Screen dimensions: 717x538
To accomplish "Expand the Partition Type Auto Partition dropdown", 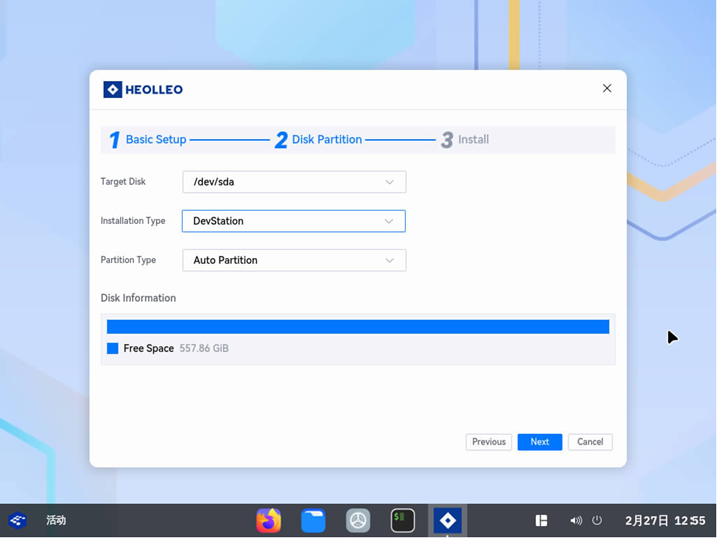I will (x=294, y=260).
